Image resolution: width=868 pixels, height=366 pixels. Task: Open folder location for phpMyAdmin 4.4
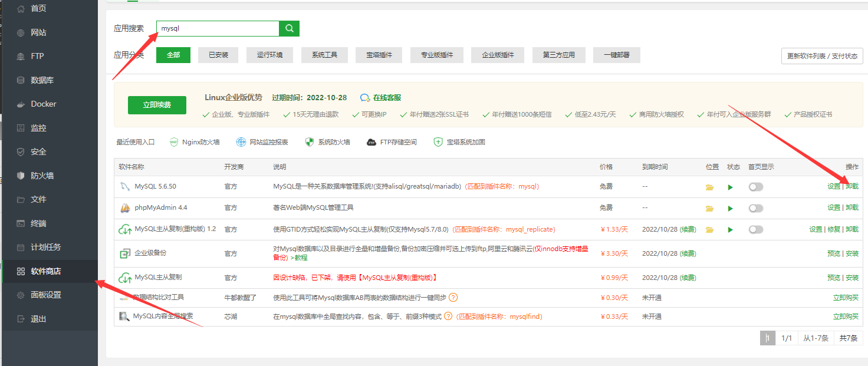tap(710, 209)
